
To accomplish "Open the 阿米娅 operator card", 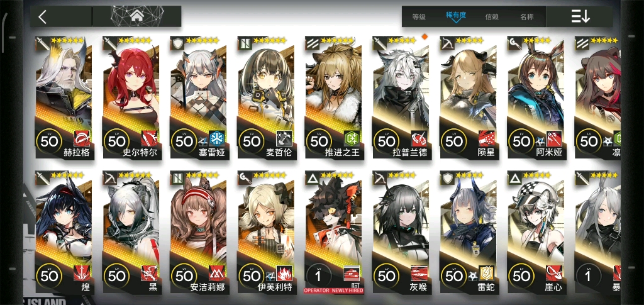I will coord(536,97).
